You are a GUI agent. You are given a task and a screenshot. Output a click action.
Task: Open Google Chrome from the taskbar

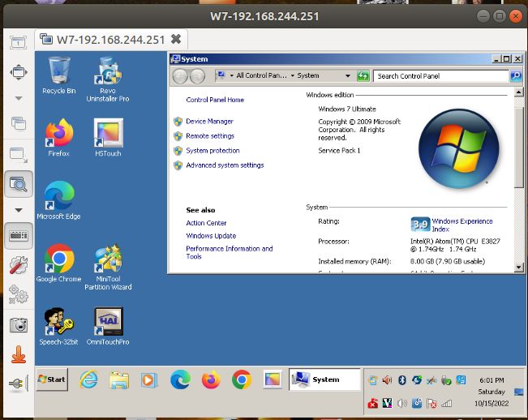click(242, 380)
